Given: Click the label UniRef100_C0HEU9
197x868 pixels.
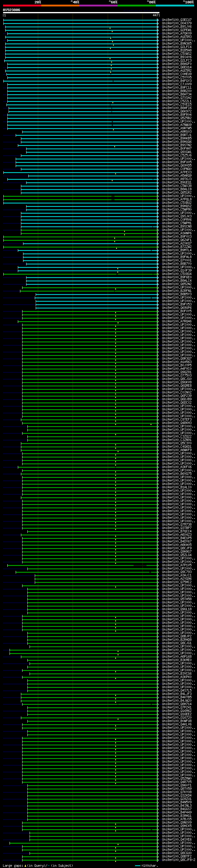Looking at the screenshot, I should pyautogui.click(x=176, y=74).
